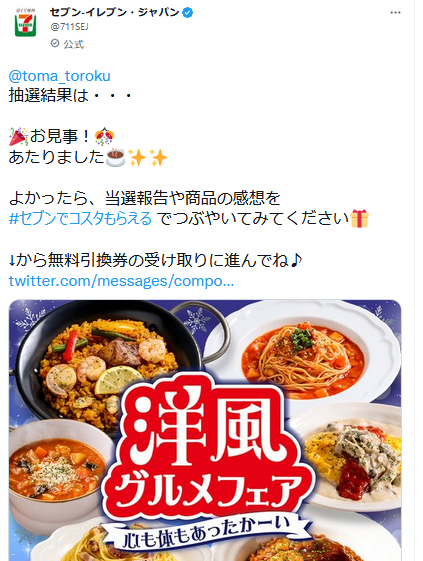Click the 公式 official label checkmark icon
The width and height of the screenshot is (423, 561).
pyautogui.click(x=55, y=44)
